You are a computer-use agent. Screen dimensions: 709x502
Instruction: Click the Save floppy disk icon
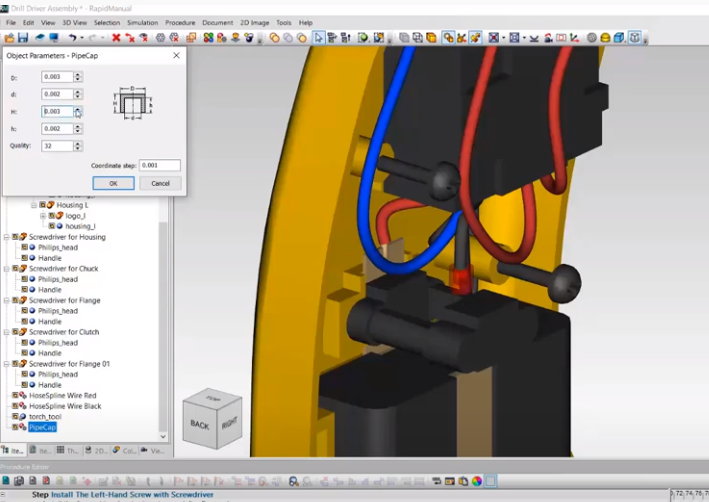pos(23,38)
